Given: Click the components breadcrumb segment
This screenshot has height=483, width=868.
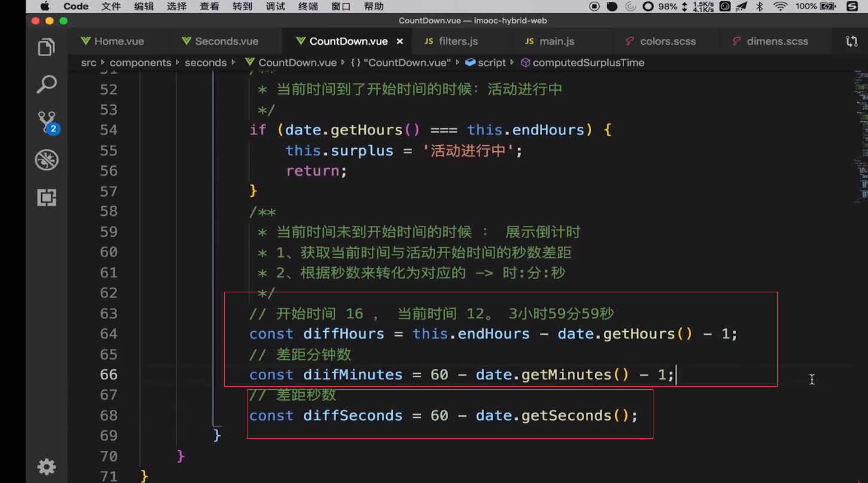Looking at the screenshot, I should (140, 63).
